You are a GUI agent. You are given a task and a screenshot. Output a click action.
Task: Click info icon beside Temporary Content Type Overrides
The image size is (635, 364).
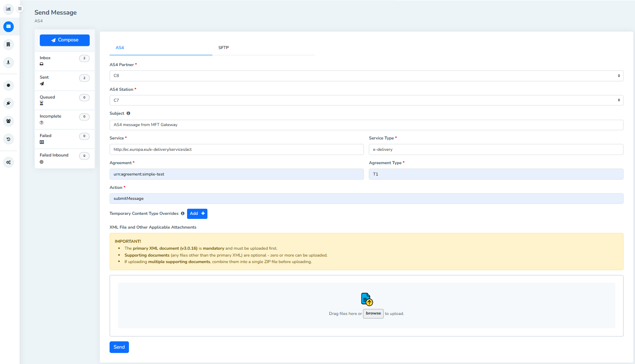[x=183, y=214]
